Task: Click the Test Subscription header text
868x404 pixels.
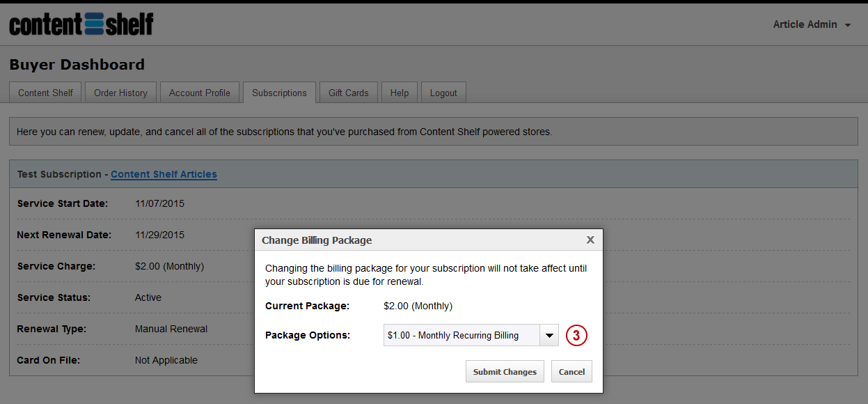Action: 59,174
